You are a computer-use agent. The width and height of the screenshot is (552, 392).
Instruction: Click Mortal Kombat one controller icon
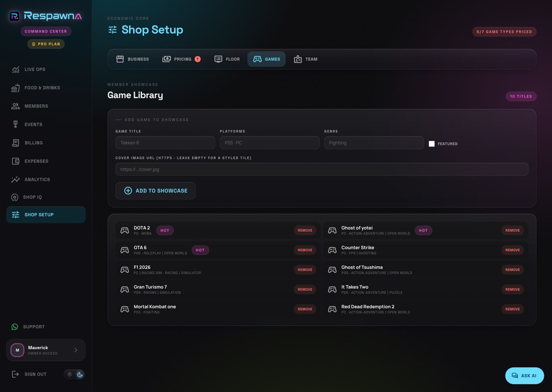[x=125, y=309]
